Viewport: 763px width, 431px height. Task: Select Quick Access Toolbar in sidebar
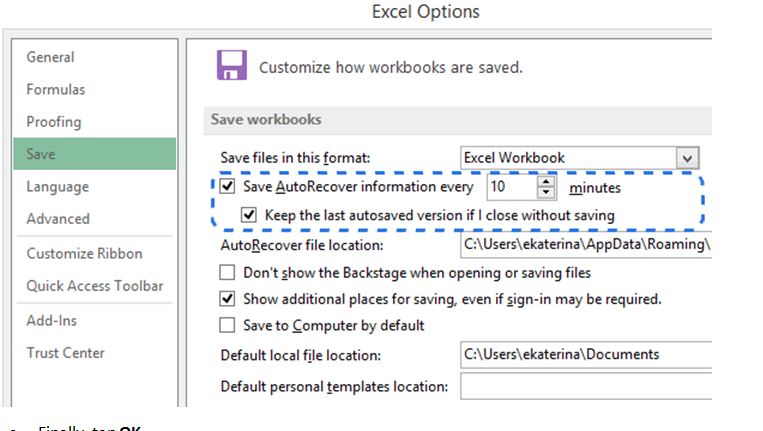coord(95,286)
